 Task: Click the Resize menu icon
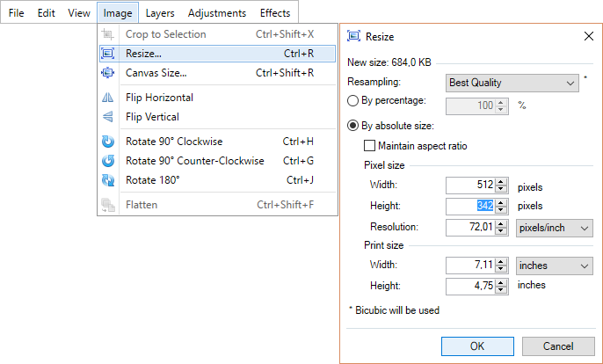[107, 54]
